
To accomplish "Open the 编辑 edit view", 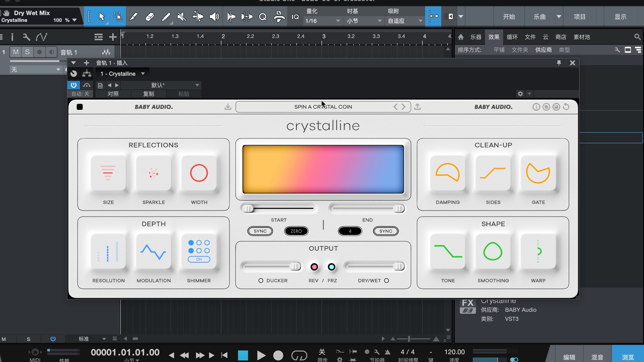I will point(569,357).
